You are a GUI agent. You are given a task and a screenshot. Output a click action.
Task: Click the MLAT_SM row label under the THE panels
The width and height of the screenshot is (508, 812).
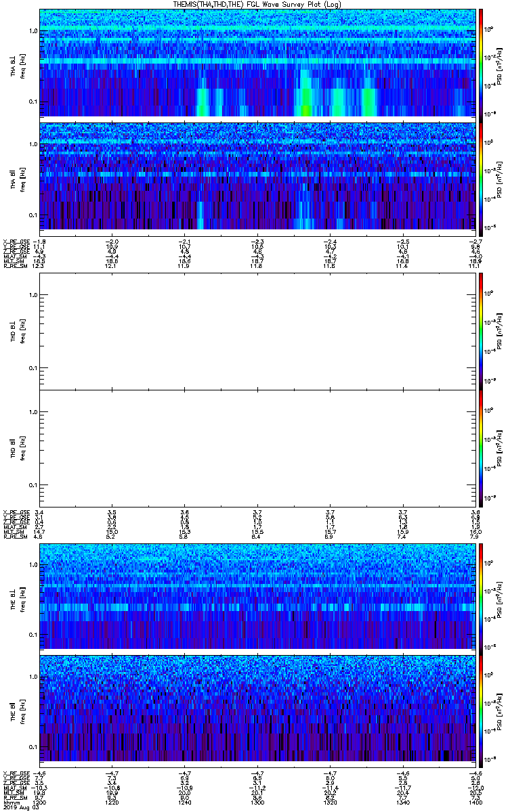coord(15,789)
